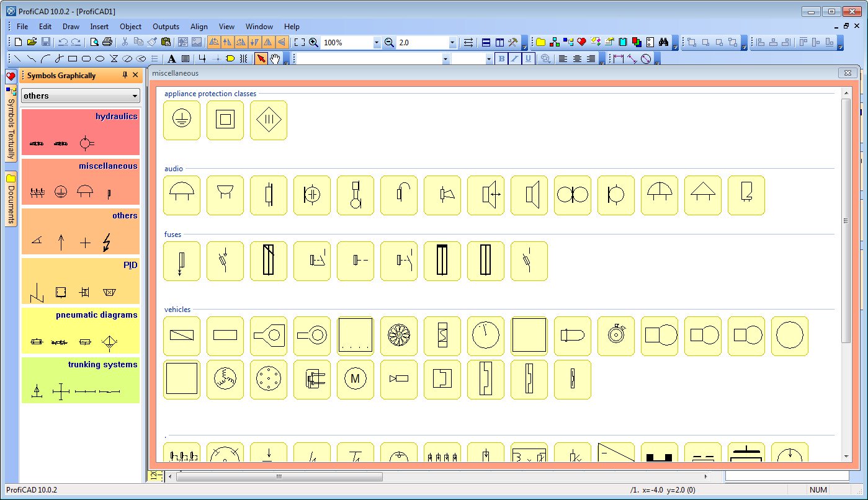Click the open file folder icon
Viewport: 868px width, 500px height.
[x=32, y=43]
